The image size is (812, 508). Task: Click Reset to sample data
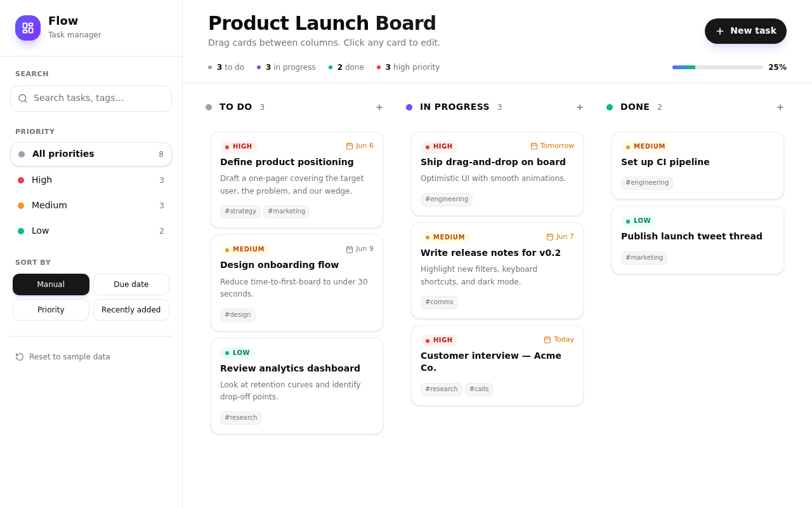[63, 357]
